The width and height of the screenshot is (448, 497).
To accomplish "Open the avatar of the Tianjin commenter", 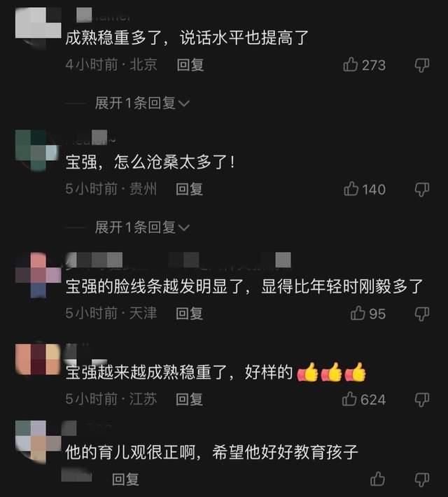I will click(x=38, y=275).
